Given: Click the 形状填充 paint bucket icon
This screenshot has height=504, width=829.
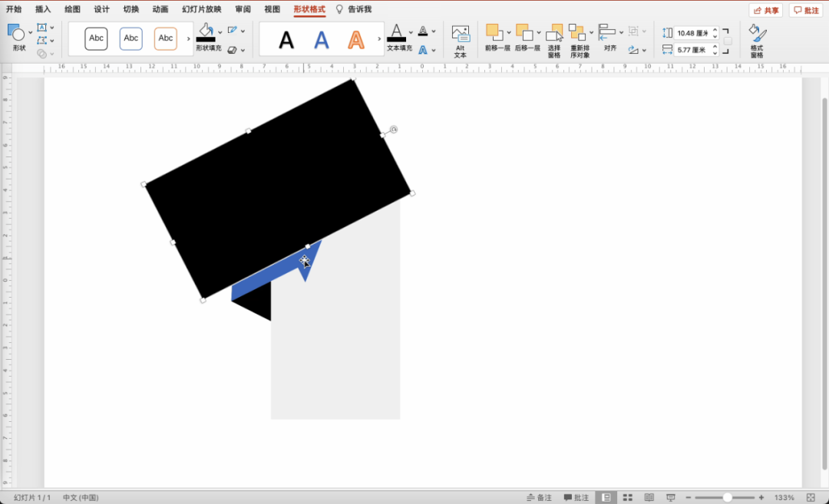Looking at the screenshot, I should (x=206, y=30).
